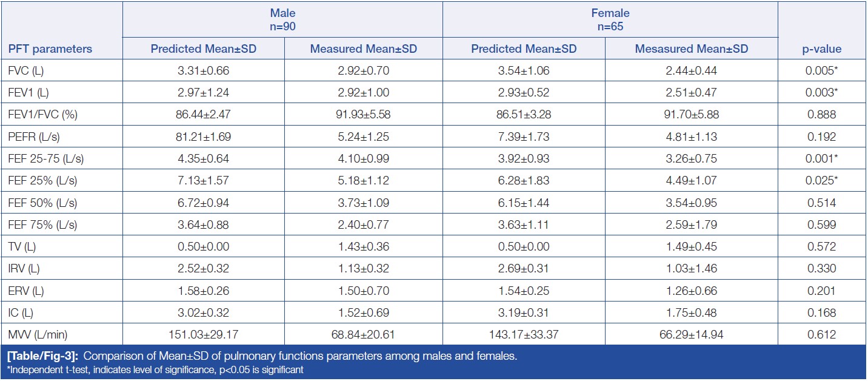Select the Male n=90 group header
868x381 pixels.
pyautogui.click(x=282, y=18)
